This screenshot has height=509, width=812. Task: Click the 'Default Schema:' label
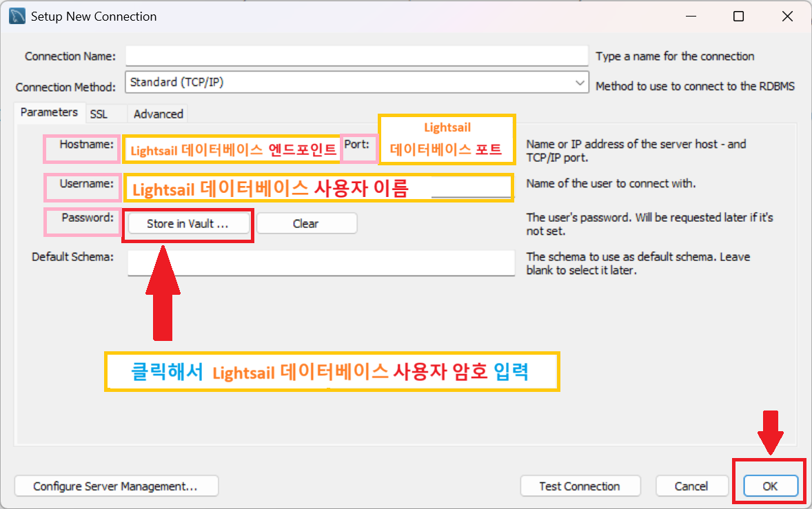[x=72, y=257]
